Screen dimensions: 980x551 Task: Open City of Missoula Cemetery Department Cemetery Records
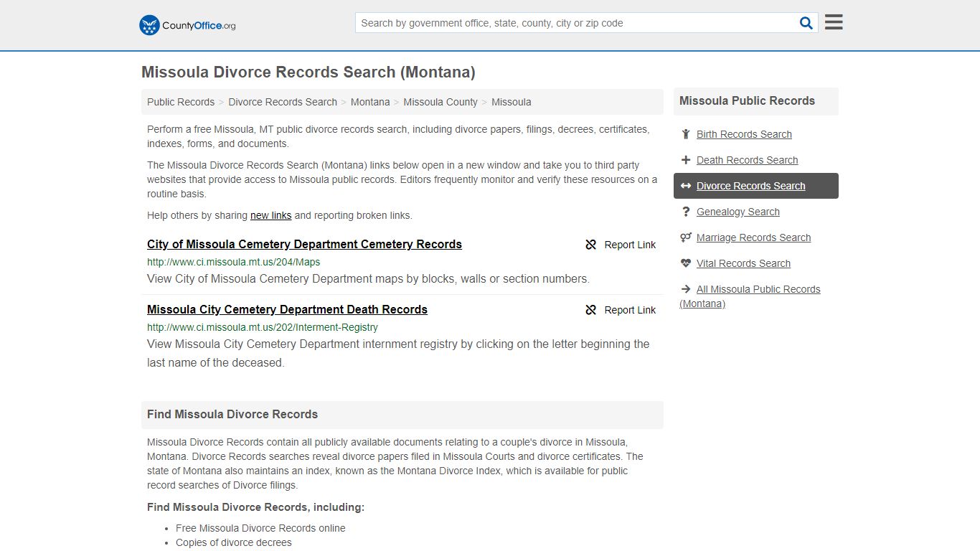(304, 244)
